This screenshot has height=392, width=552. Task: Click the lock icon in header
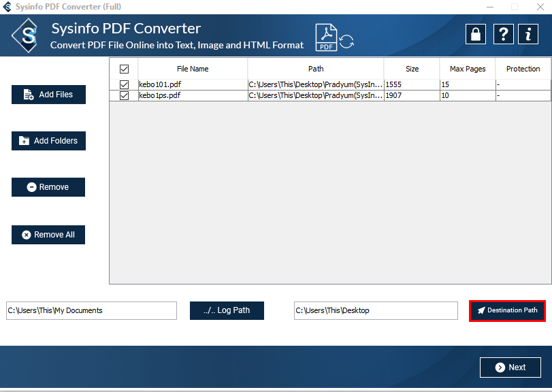click(476, 34)
